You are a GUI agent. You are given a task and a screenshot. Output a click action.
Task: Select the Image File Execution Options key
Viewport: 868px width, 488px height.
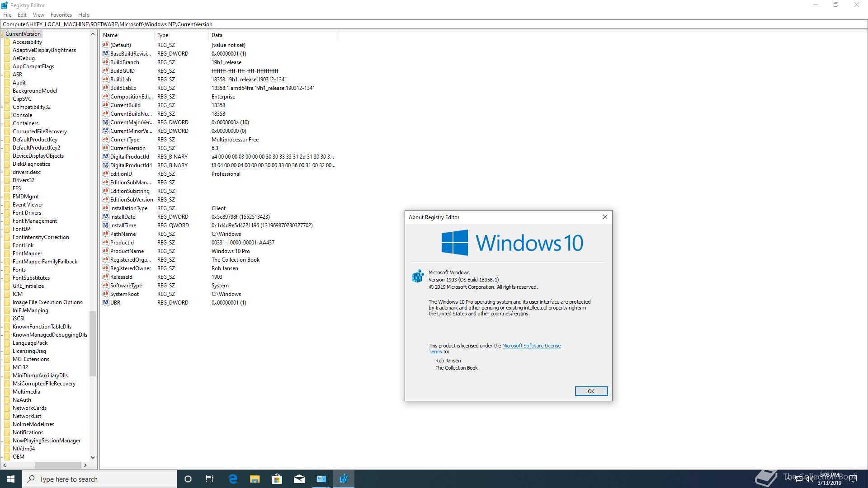coord(47,302)
